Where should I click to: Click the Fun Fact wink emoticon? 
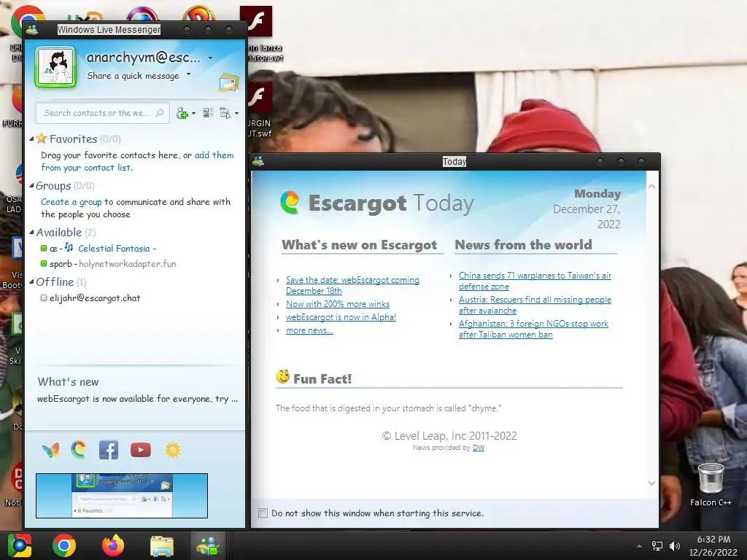click(282, 377)
